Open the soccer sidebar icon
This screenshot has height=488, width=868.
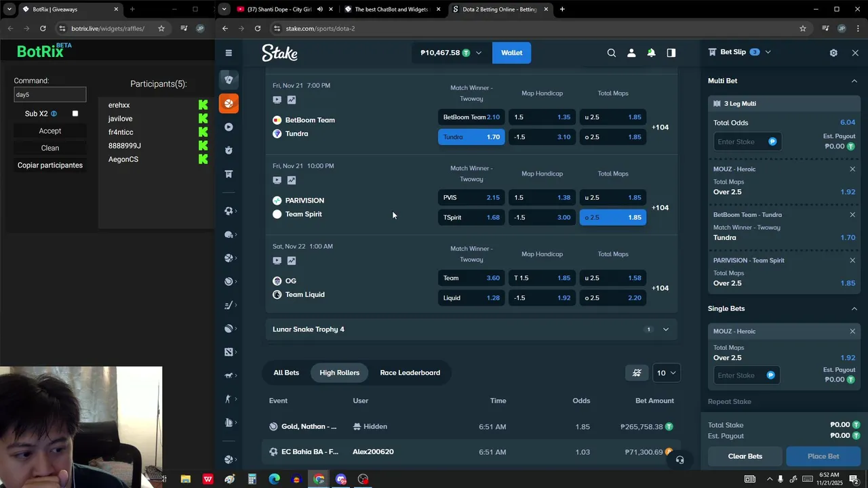tap(229, 211)
